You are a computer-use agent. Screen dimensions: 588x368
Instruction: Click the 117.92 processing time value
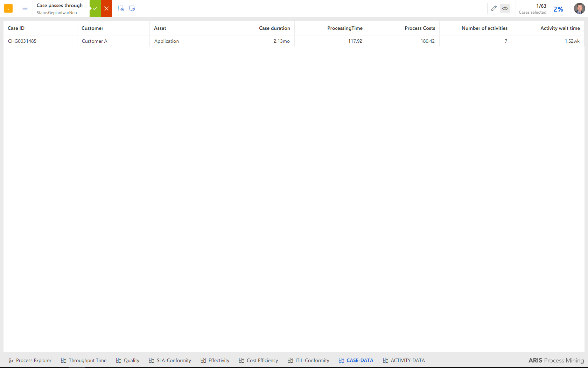pos(355,41)
